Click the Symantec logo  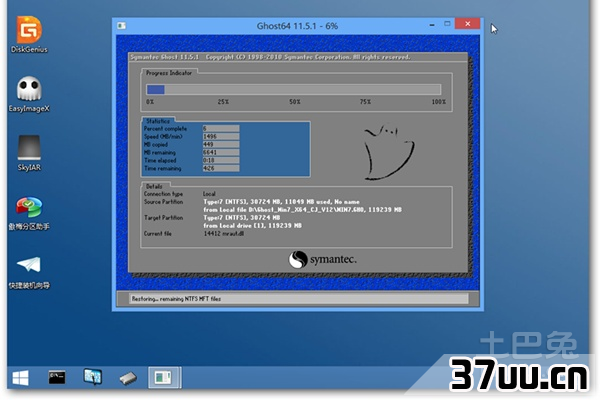coord(323,260)
